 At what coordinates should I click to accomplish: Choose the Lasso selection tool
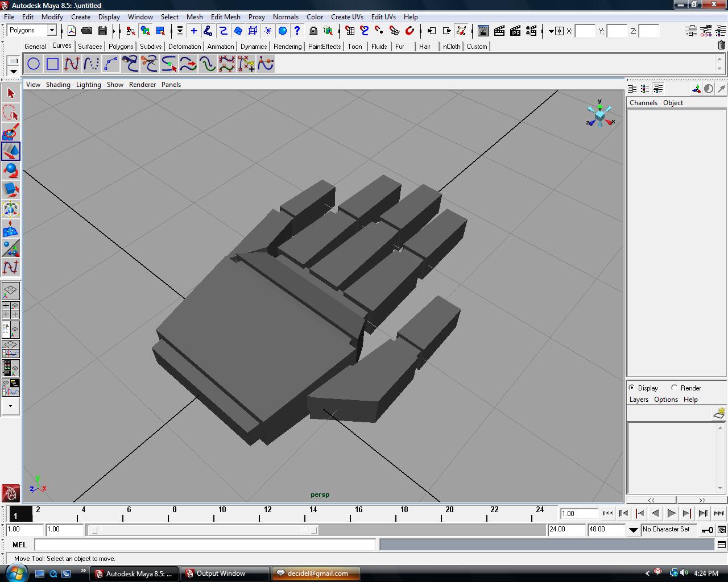click(x=11, y=113)
